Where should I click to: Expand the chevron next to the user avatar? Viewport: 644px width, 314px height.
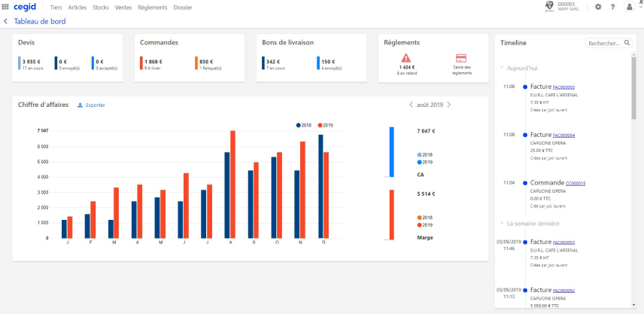(x=641, y=7)
